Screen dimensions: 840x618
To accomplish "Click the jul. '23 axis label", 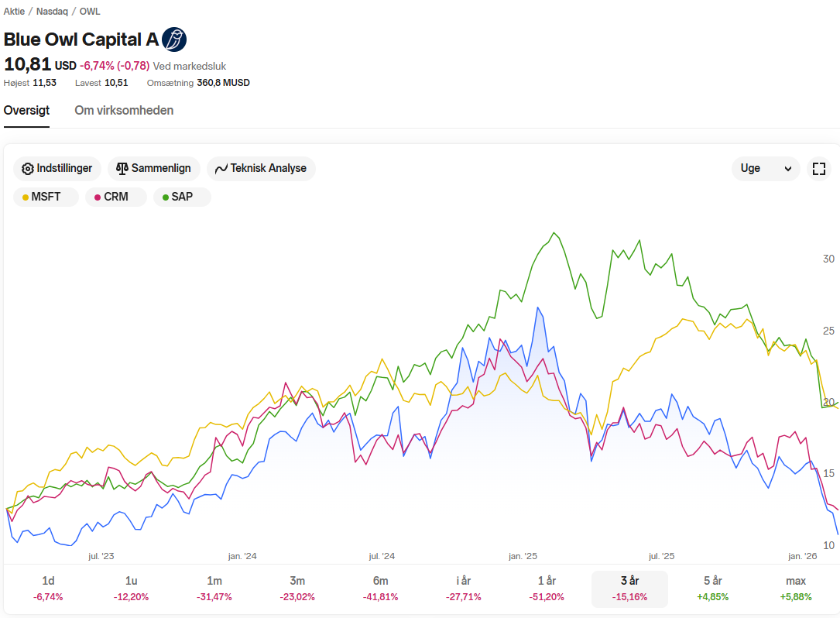I will click(x=101, y=556).
